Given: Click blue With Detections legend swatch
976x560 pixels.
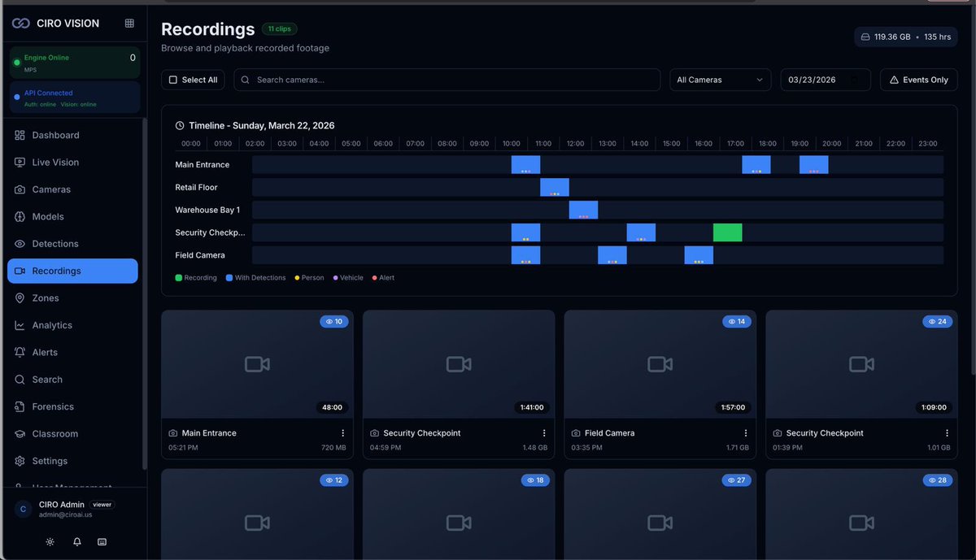Looking at the screenshot, I should tap(229, 278).
